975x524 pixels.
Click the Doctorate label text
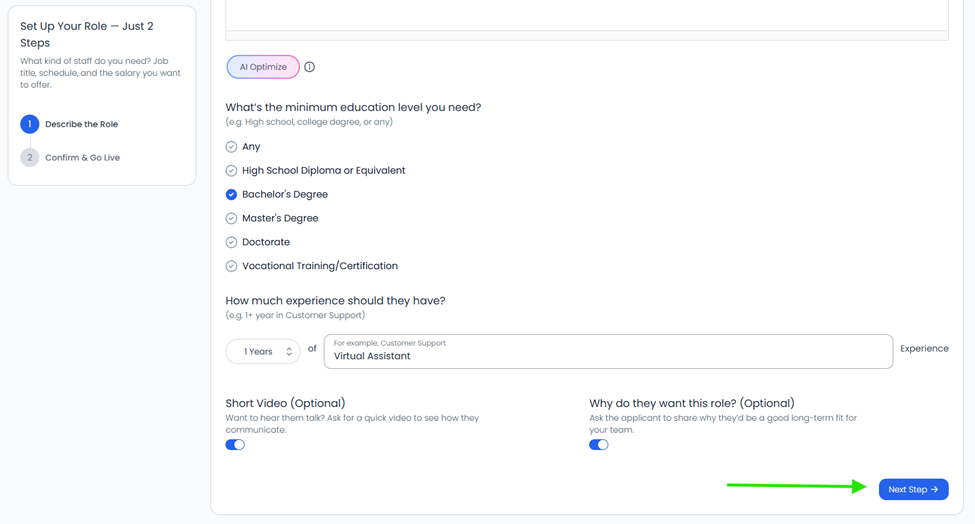[266, 242]
